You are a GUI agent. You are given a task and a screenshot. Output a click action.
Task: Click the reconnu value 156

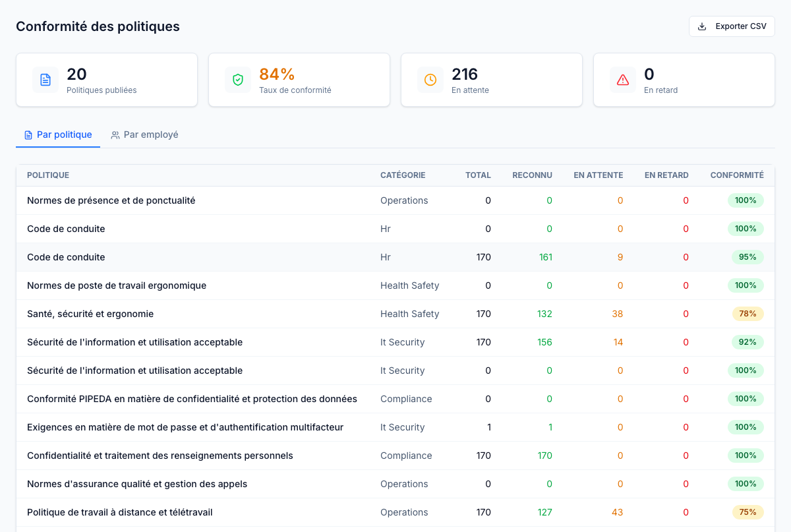point(544,342)
